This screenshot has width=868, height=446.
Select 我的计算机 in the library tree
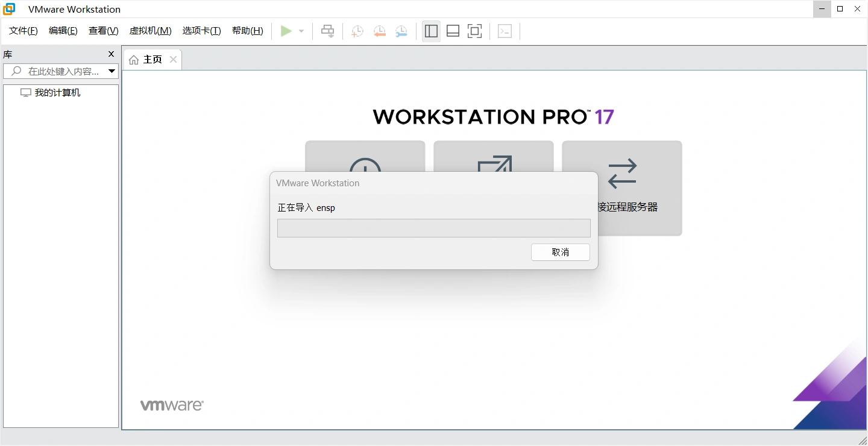tap(56, 92)
